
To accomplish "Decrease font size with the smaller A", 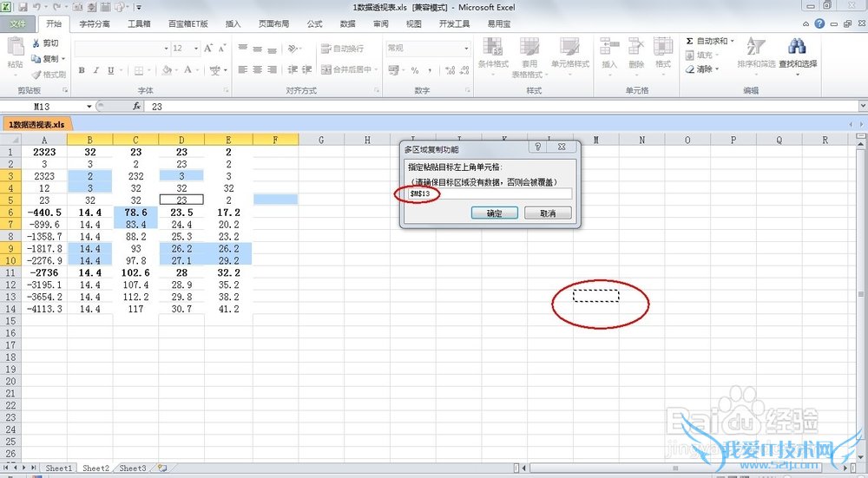I will tap(221, 48).
